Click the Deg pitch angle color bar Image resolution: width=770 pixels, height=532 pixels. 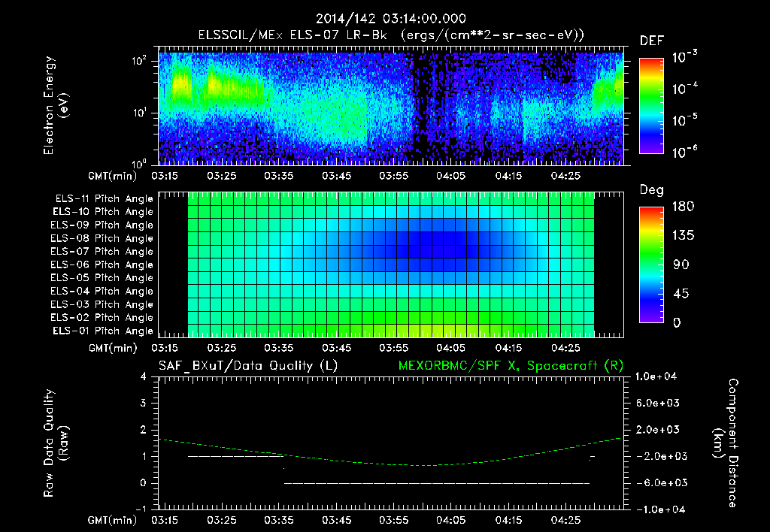click(652, 264)
